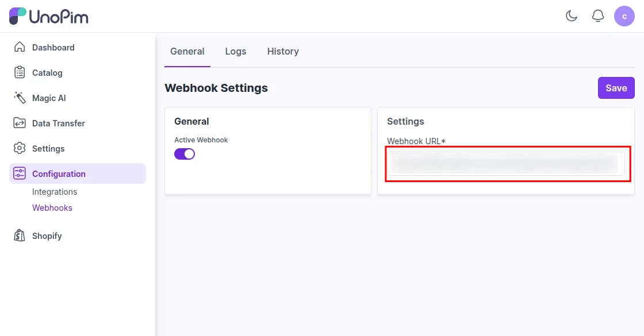Click the Dashboard home icon
The width and height of the screenshot is (644, 336).
point(20,47)
